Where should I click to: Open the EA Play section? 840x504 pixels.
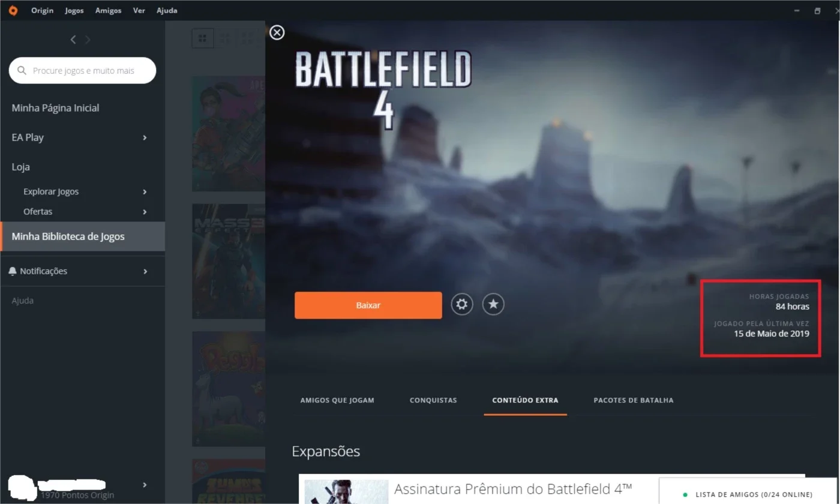[28, 137]
